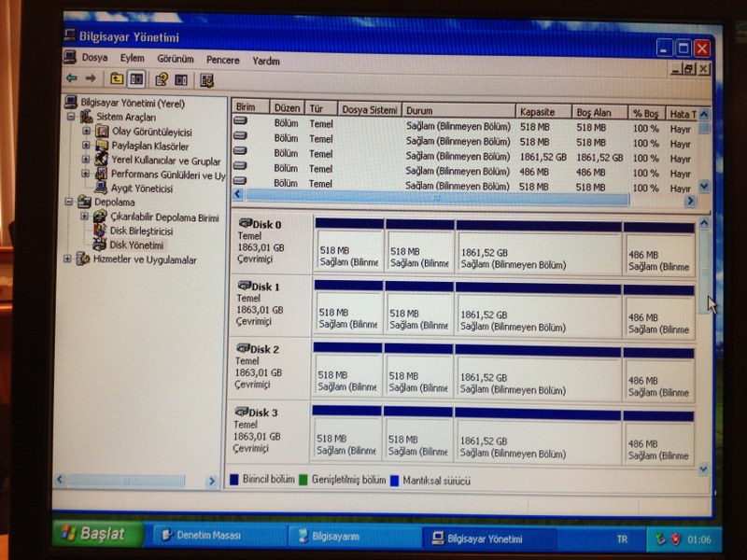Image resolution: width=747 pixels, height=560 pixels.
Task: Expand Performans Günlükleri node
Action: [x=85, y=174]
